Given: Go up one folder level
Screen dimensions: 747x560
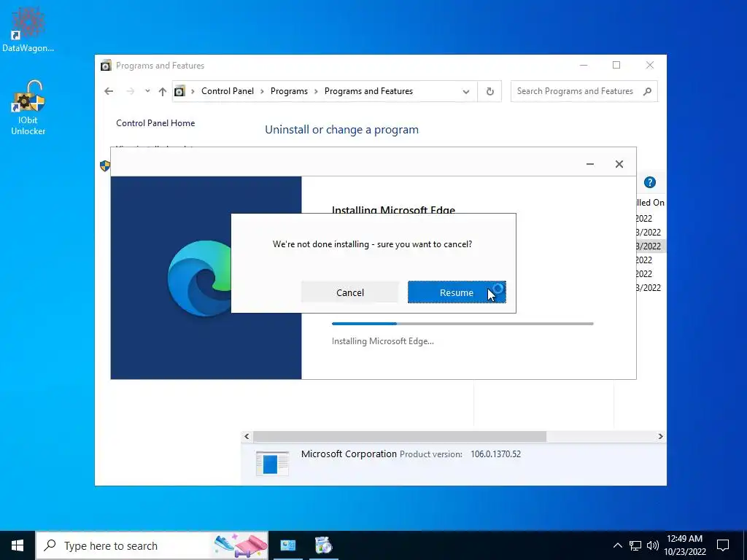Looking at the screenshot, I should point(163,91).
